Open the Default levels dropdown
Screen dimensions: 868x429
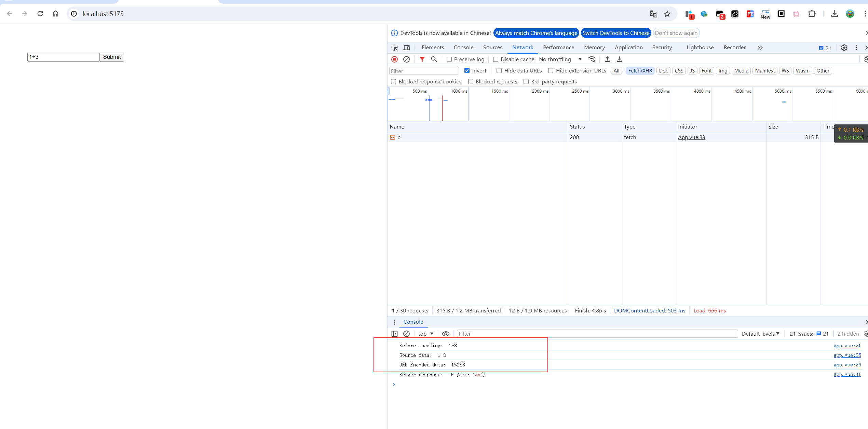(761, 334)
